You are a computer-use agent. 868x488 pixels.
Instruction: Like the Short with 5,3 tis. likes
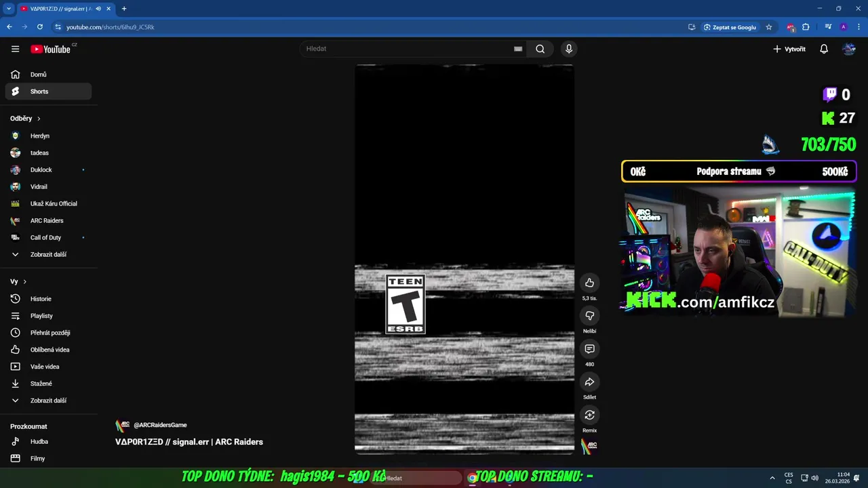[589, 283]
